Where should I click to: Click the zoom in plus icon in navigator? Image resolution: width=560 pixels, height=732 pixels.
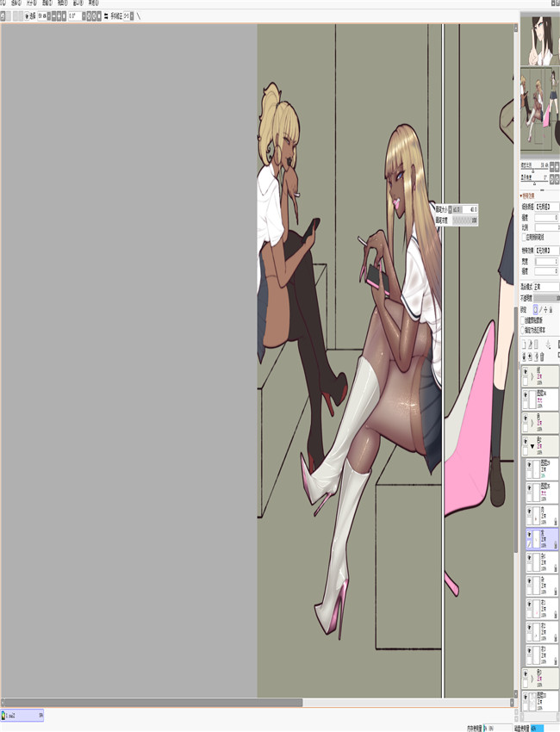556,164
